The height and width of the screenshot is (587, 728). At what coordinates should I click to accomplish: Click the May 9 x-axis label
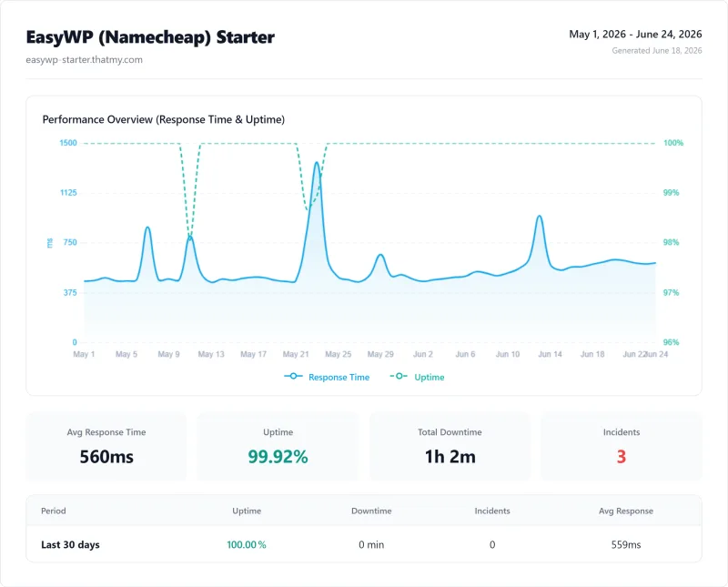click(168, 354)
